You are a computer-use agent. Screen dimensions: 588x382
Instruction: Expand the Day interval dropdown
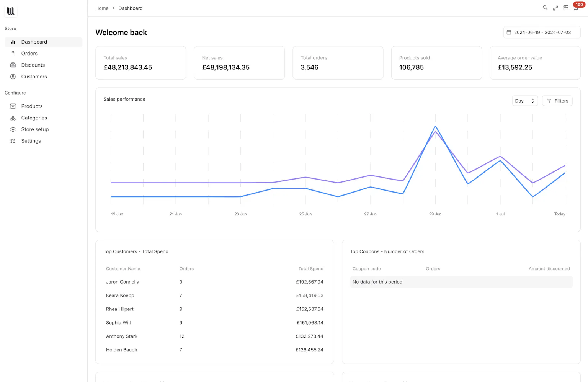(x=525, y=101)
